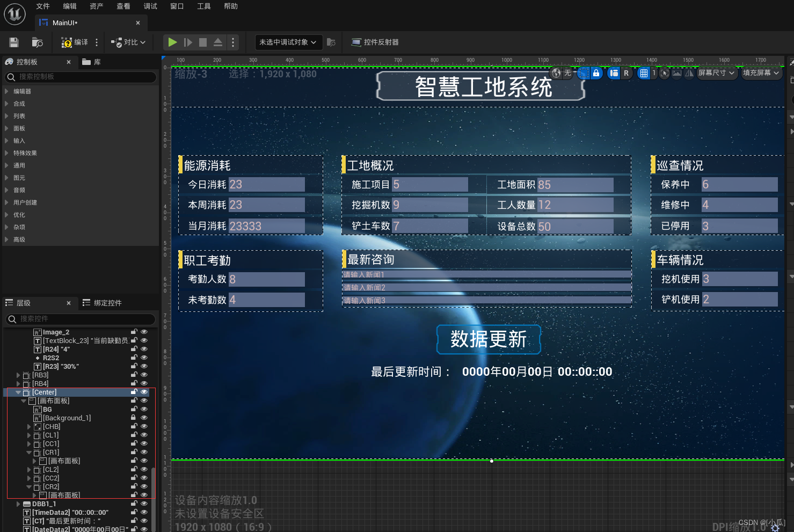Image resolution: width=794 pixels, height=532 pixels.
Task: Save the current widget blueprint asset
Action: pos(14,42)
